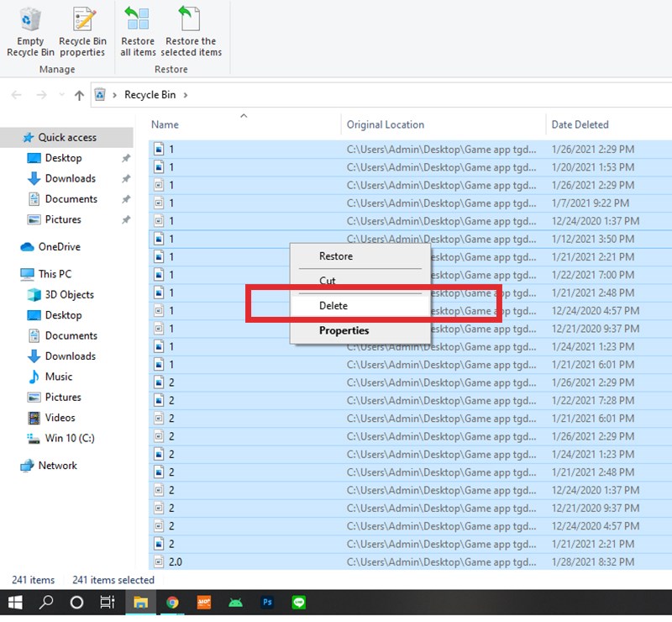This screenshot has width=672, height=622.
Task: Expand the chevron before Recycle Bin in address bar
Action: 114,95
